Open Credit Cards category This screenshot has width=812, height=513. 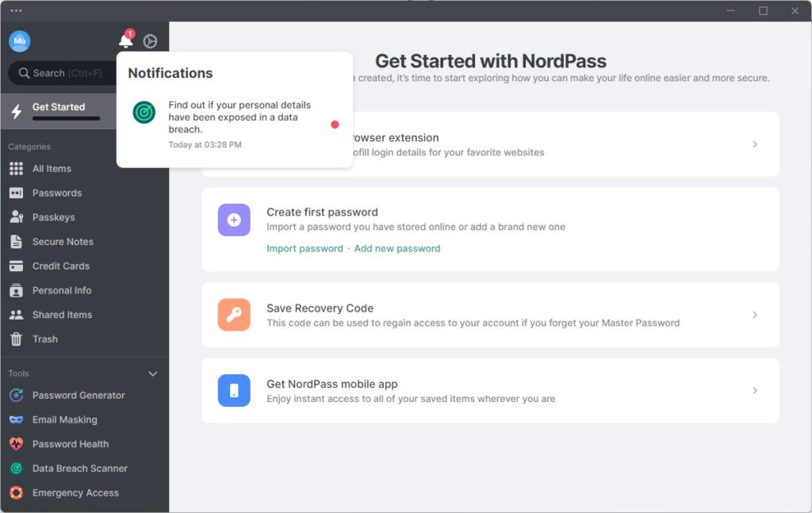click(x=60, y=266)
